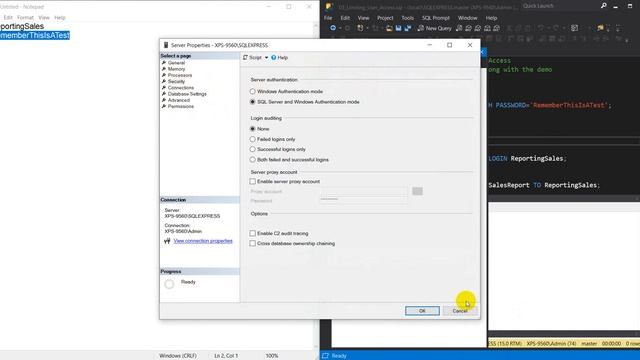
Task: Open the Security page
Action: 176,81
